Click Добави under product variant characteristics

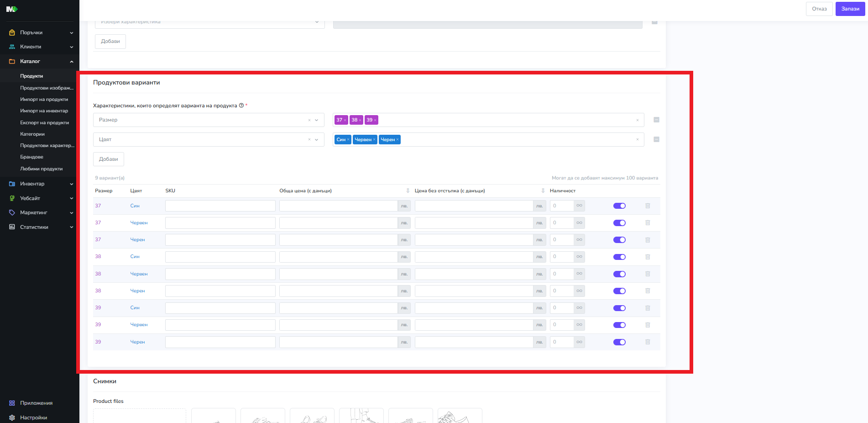[109, 159]
